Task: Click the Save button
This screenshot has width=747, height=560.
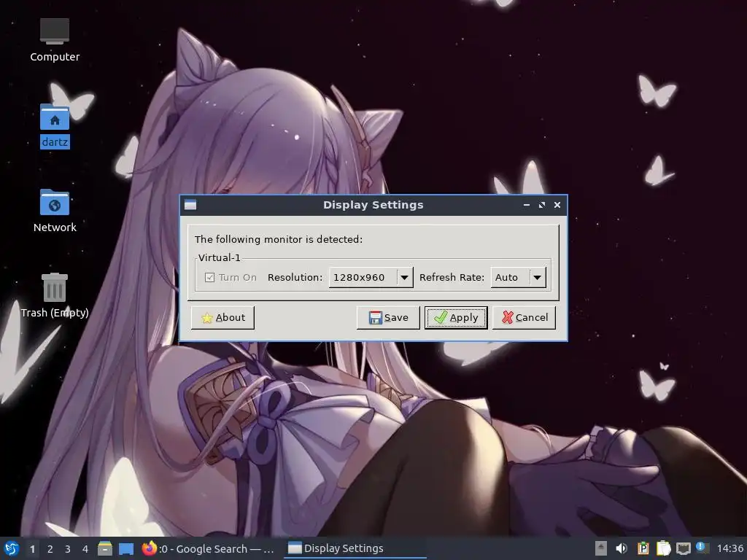Action: (x=388, y=318)
